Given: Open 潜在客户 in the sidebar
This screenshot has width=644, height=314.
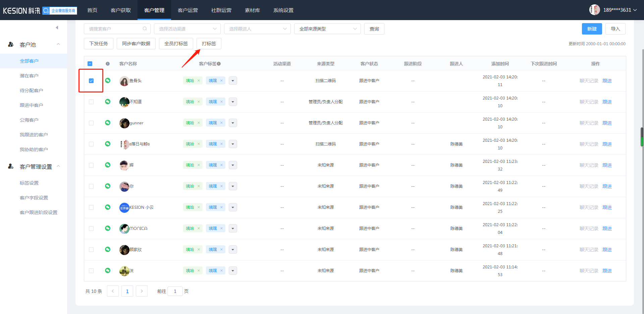Looking at the screenshot, I should [29, 76].
